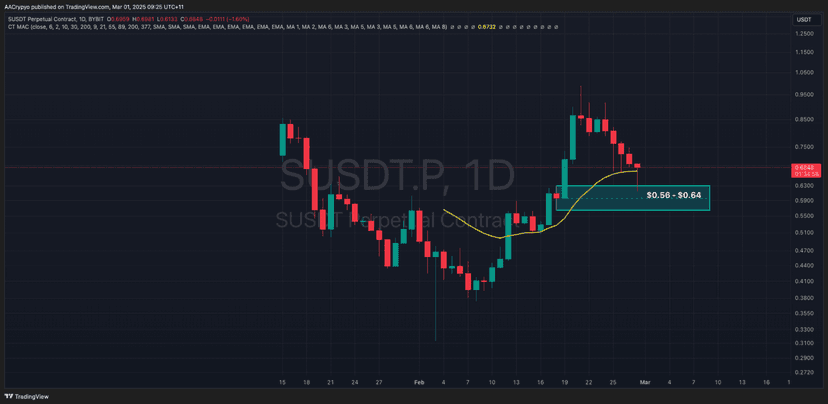
Task: Select the first green candle at 15
Action: click(x=283, y=139)
